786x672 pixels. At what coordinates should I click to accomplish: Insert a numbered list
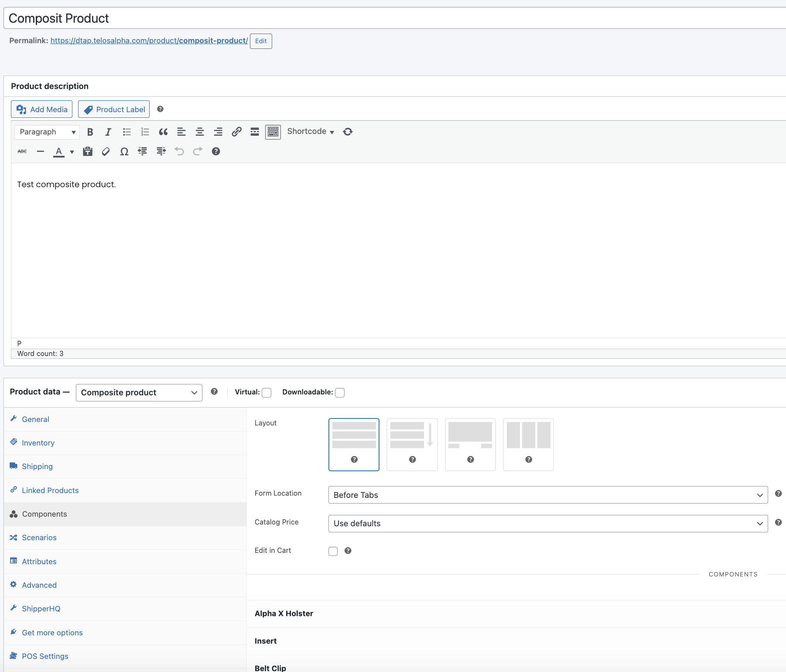(145, 132)
